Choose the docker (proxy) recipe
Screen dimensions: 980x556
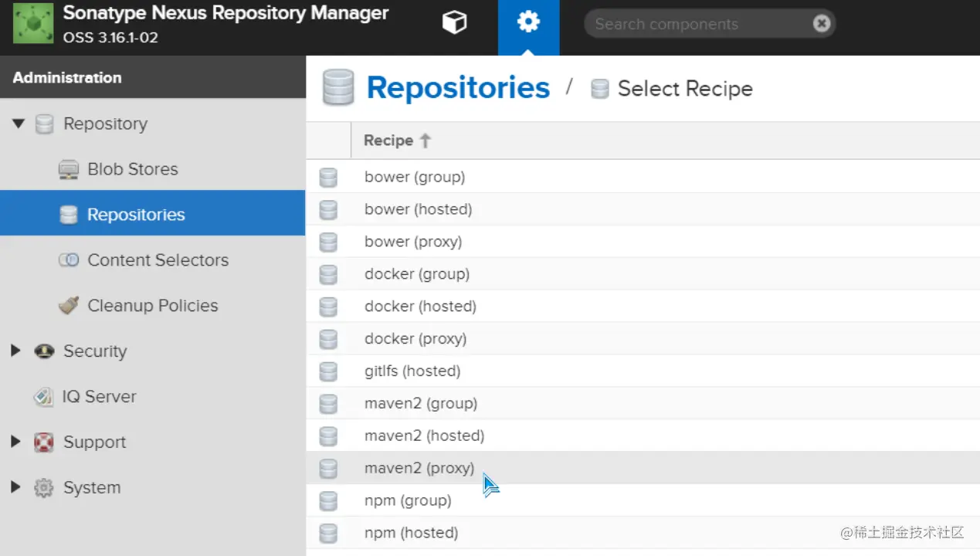coord(415,339)
